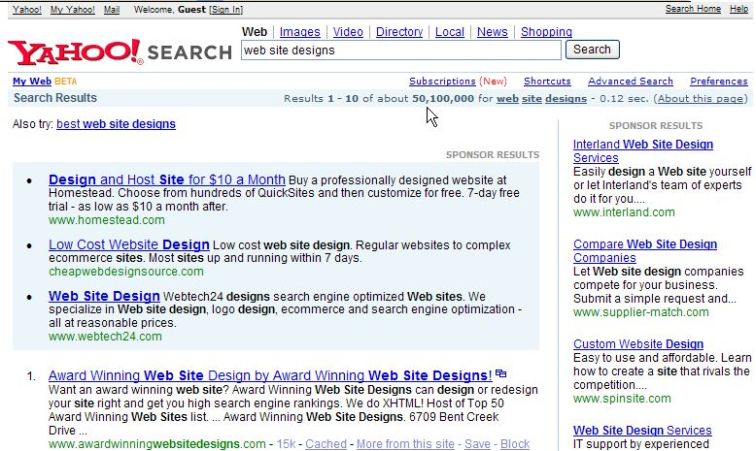
Task: Switch to the Images search tab
Action: pyautogui.click(x=300, y=32)
